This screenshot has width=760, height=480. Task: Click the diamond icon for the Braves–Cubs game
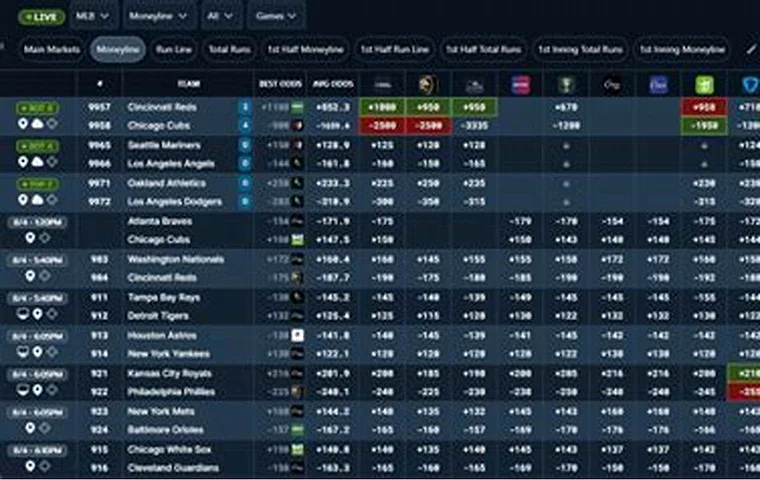pyautogui.click(x=45, y=238)
